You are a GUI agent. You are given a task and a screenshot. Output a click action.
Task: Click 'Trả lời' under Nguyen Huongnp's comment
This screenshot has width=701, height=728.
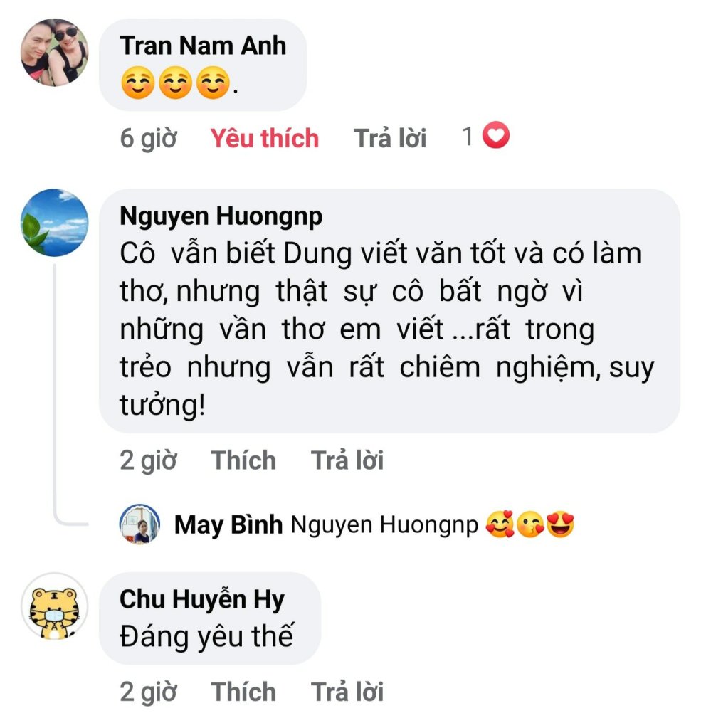tap(347, 460)
